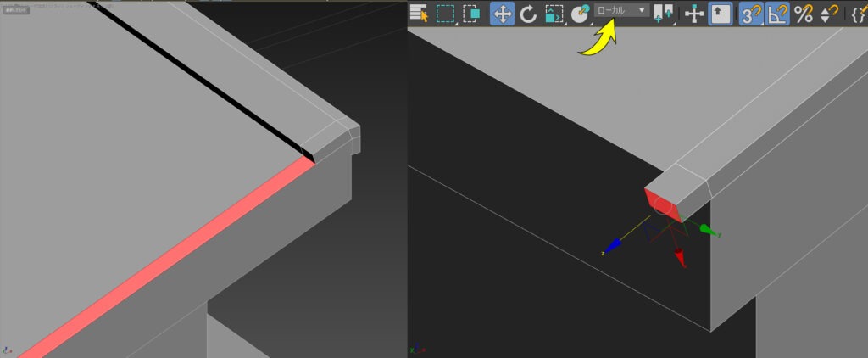The width and height of the screenshot is (868, 358).
Task: Activate the Select and Rotate tool
Action: pos(528,14)
